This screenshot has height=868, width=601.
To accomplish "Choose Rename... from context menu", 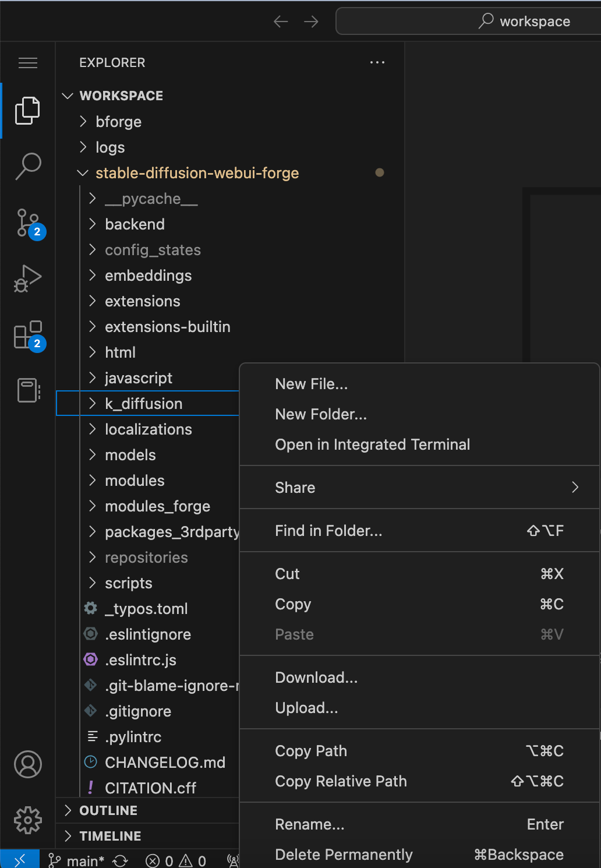I will coord(420,824).
